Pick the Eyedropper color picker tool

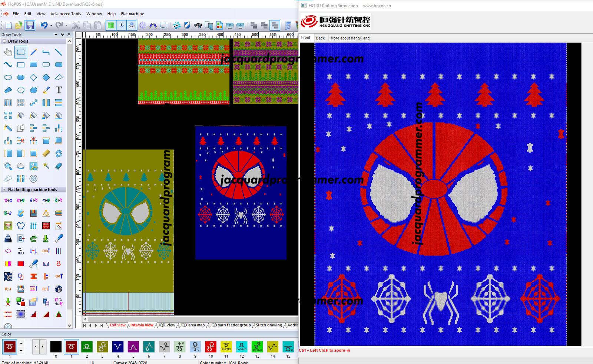click(46, 90)
